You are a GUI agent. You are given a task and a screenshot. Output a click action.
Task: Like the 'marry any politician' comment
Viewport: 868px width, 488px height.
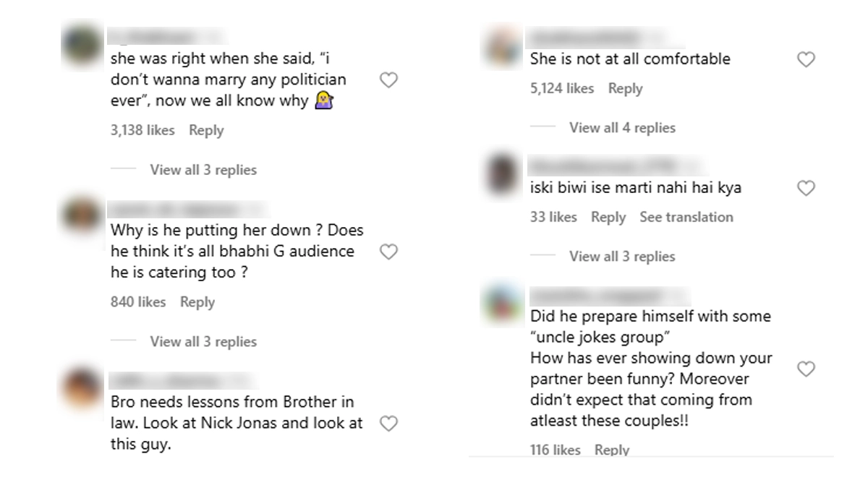click(x=388, y=80)
